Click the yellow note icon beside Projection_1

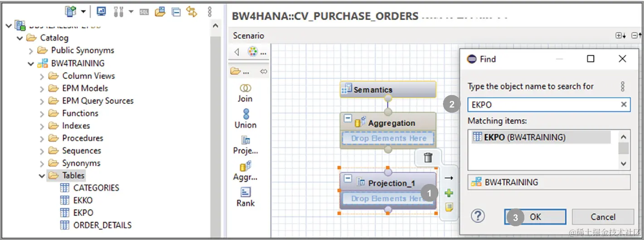[x=449, y=208]
